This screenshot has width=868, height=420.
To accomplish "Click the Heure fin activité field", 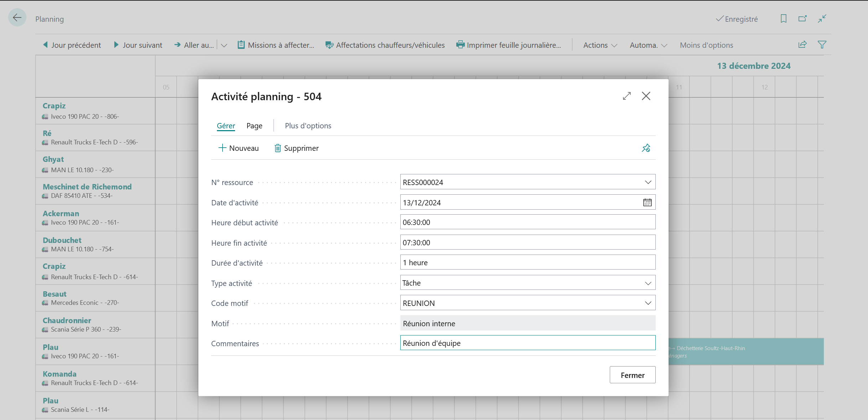I will point(527,242).
